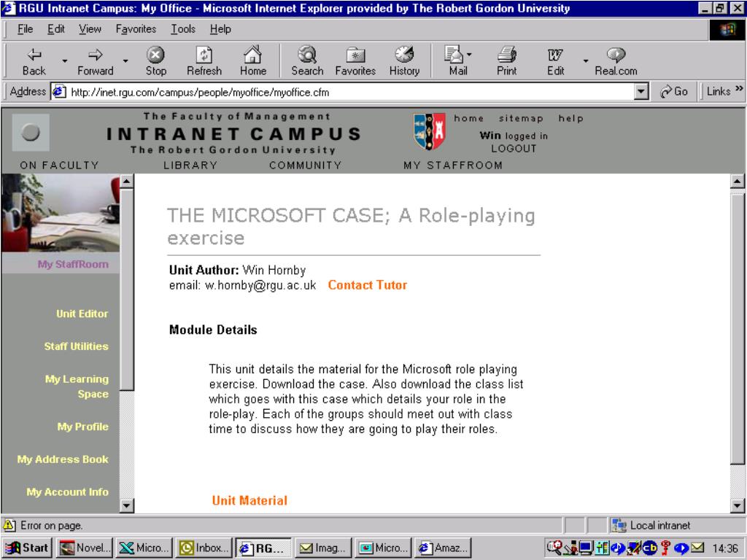747x560 pixels.
Task: Click main page scroll up arrow
Action: (737, 181)
